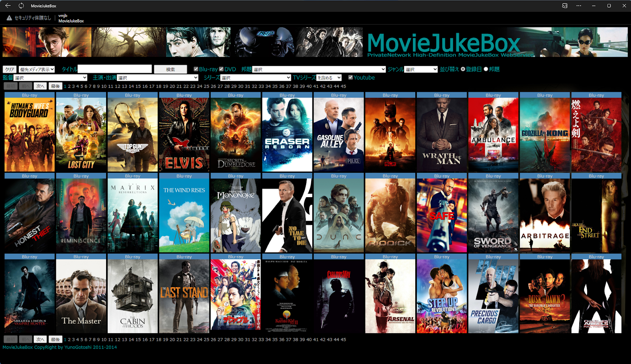Select the Dune movie poster
The height and width of the screenshot is (364, 631).
[339, 215]
